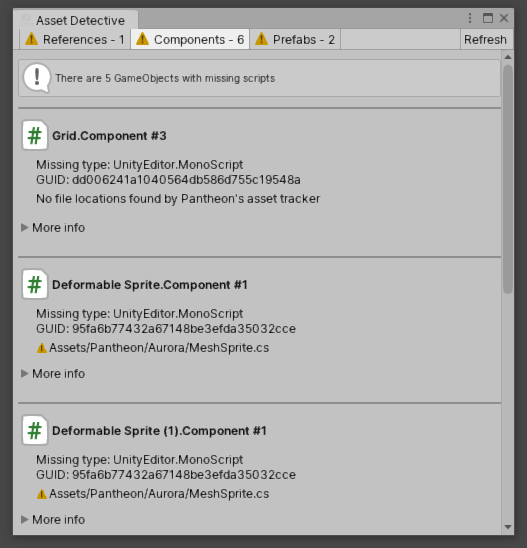The image size is (527, 548).
Task: Click the vertical scrollbar thumb
Action: pyautogui.click(x=508, y=179)
